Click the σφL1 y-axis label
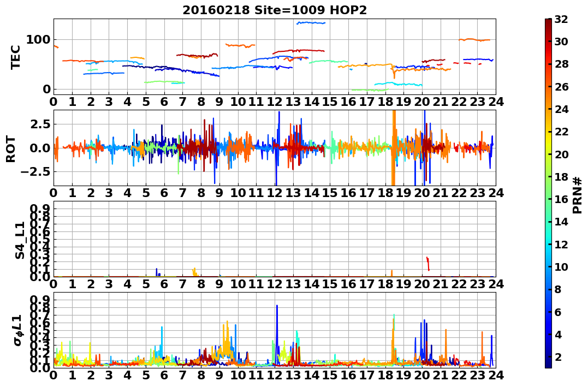This screenshot has width=588, height=387. (x=17, y=330)
